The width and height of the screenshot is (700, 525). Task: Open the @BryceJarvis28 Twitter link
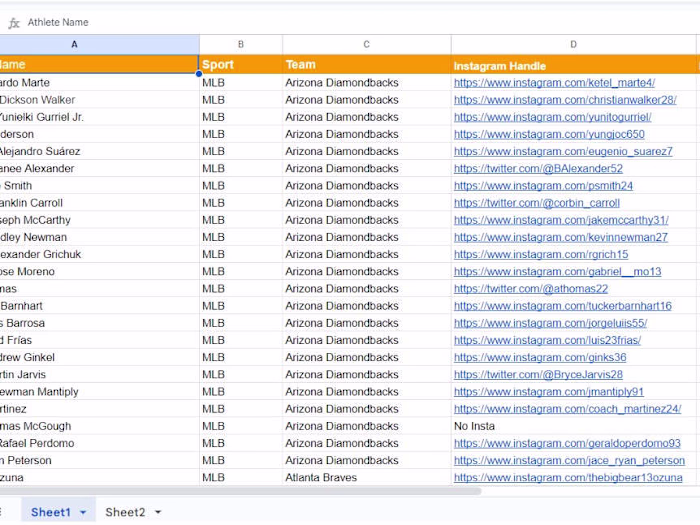coord(538,375)
